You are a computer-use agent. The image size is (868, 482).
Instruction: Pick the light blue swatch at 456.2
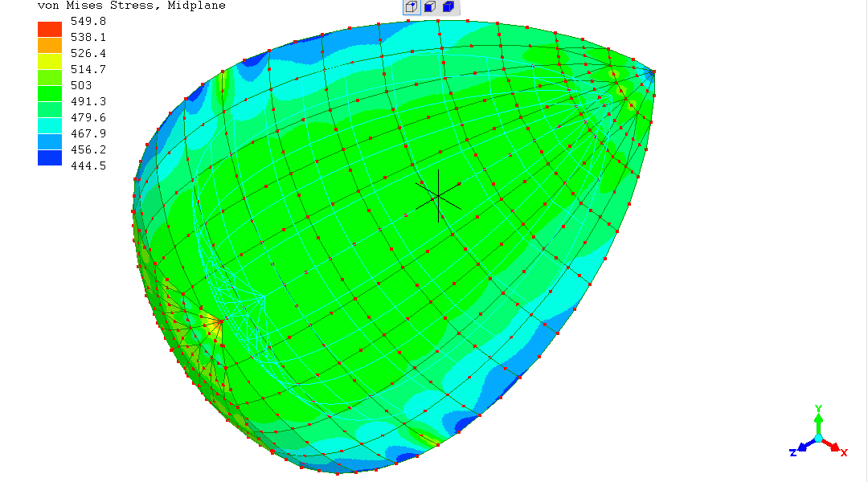[50, 141]
